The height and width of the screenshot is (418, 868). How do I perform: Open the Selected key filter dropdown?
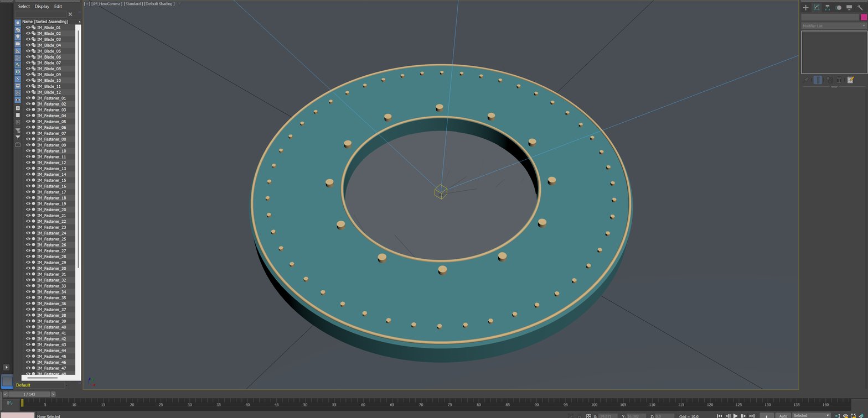[810, 415]
